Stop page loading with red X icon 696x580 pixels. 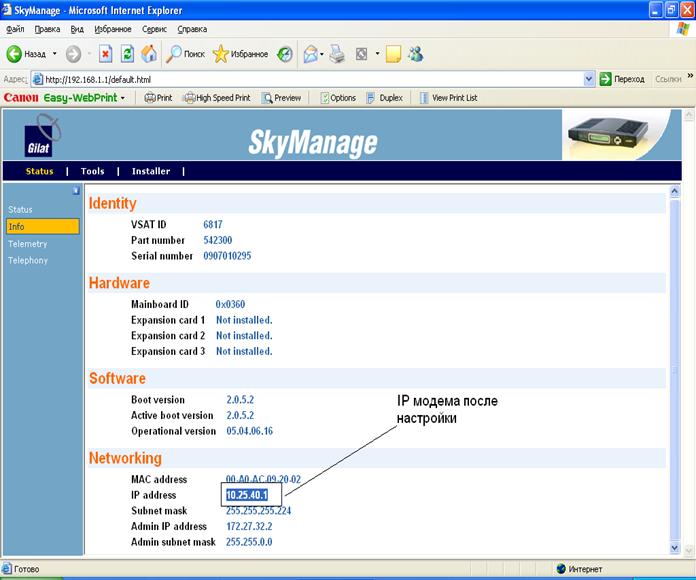click(x=105, y=54)
